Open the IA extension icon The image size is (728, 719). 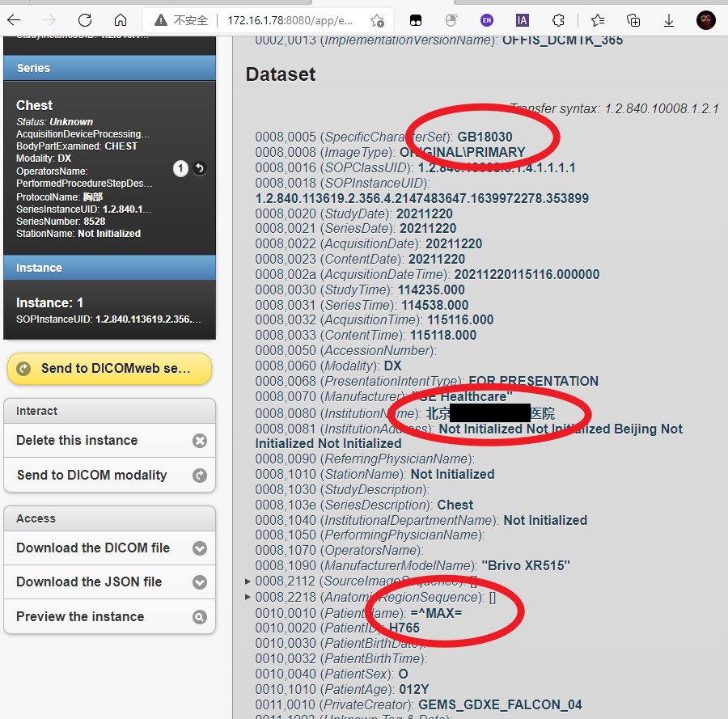523,20
